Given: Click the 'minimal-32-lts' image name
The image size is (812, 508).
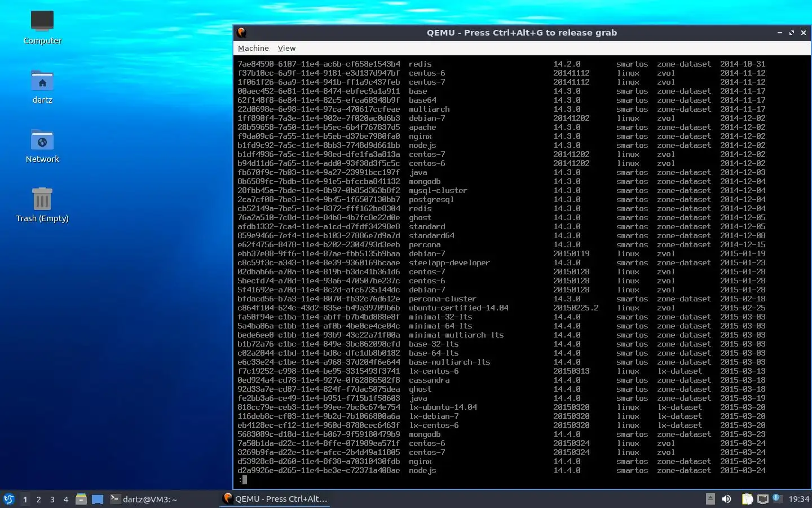Looking at the screenshot, I should pyautogui.click(x=440, y=317).
